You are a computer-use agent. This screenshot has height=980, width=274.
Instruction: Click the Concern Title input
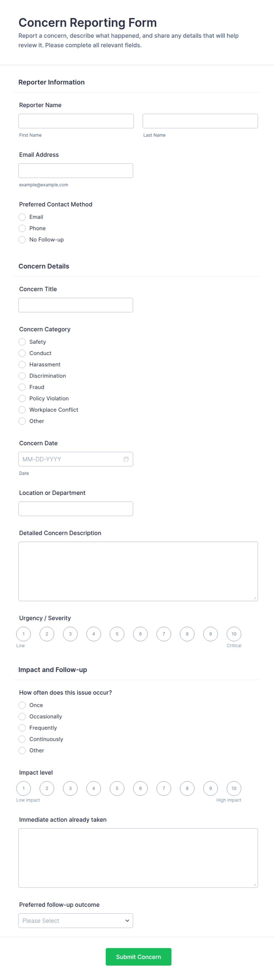(76, 305)
